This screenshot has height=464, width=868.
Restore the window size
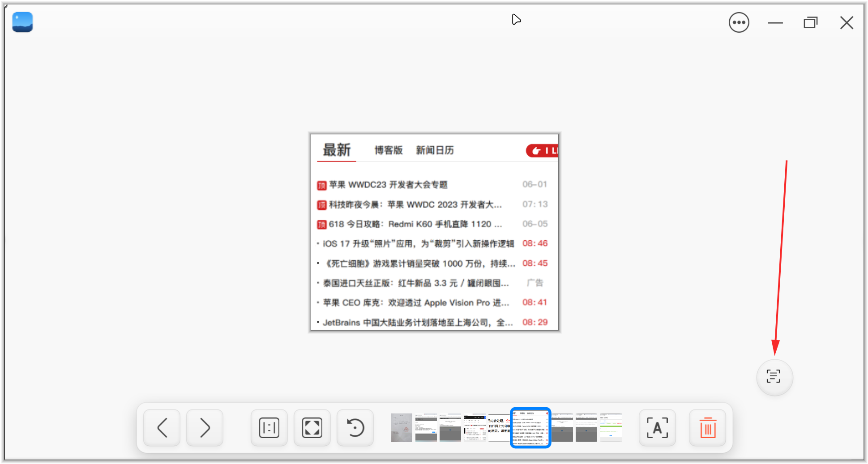coord(810,22)
